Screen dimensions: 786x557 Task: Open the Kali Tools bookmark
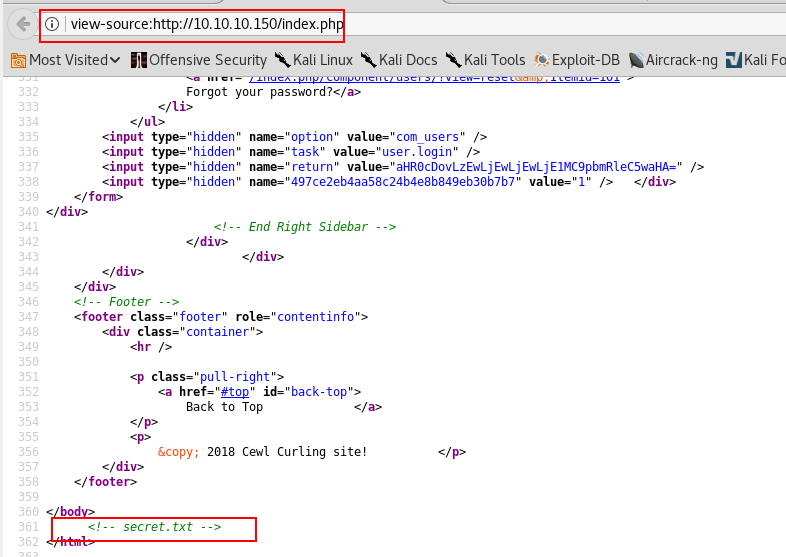pos(486,60)
